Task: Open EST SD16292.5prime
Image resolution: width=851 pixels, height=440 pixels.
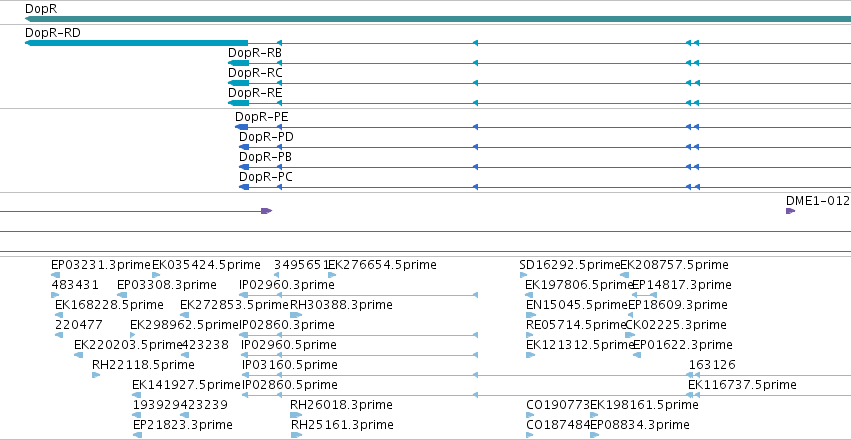Action: pyautogui.click(x=570, y=265)
